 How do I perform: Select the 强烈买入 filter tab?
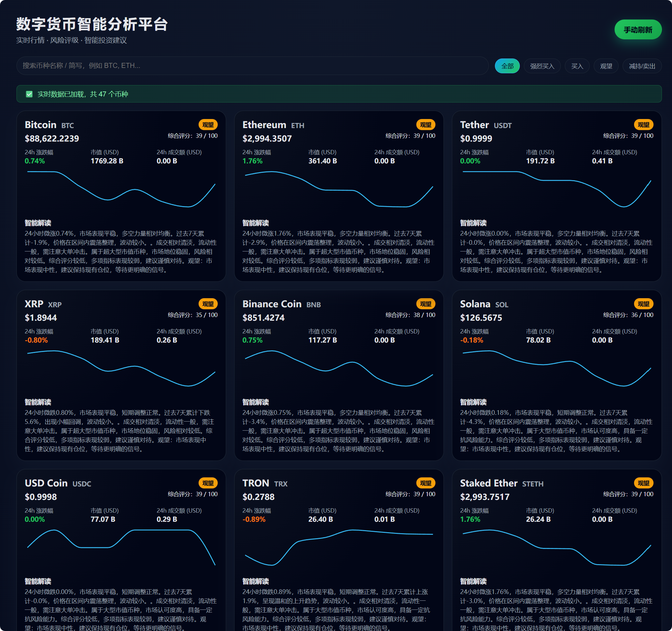click(x=542, y=66)
